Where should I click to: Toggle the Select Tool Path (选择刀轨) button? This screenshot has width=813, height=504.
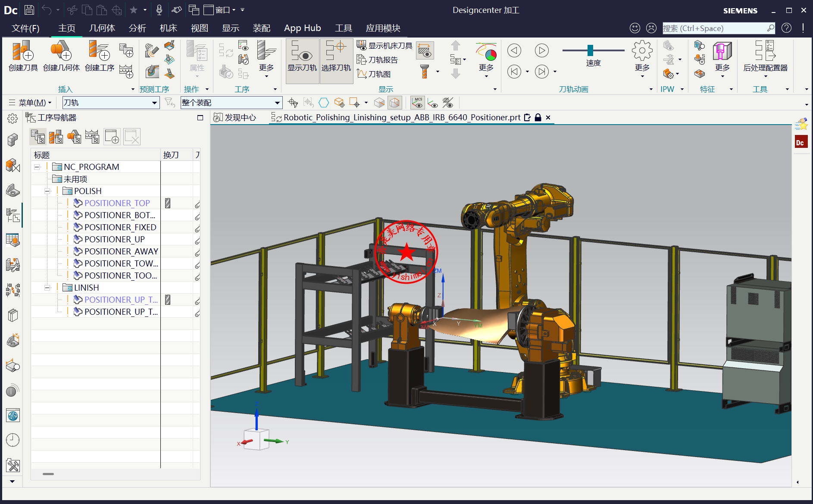pyautogui.click(x=336, y=56)
